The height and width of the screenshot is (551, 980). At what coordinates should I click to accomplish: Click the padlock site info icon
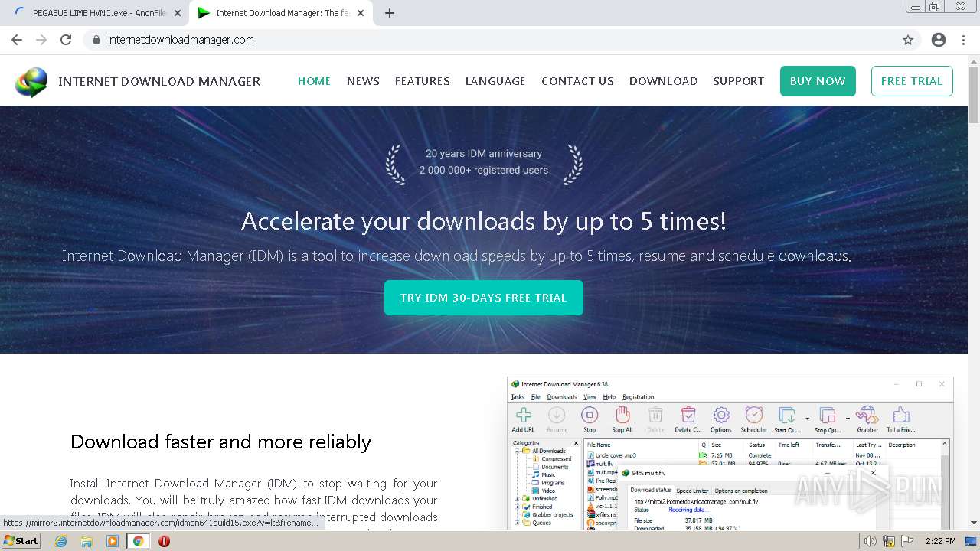[x=96, y=40]
